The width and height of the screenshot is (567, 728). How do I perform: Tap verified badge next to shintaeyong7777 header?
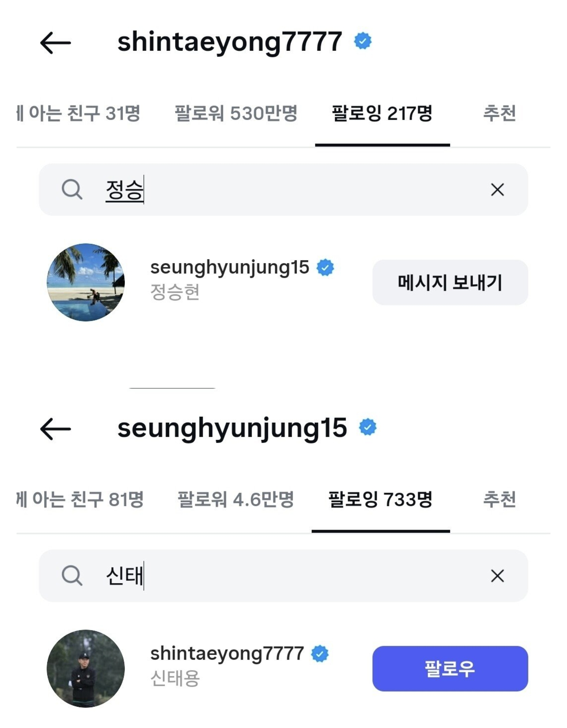coord(363,41)
